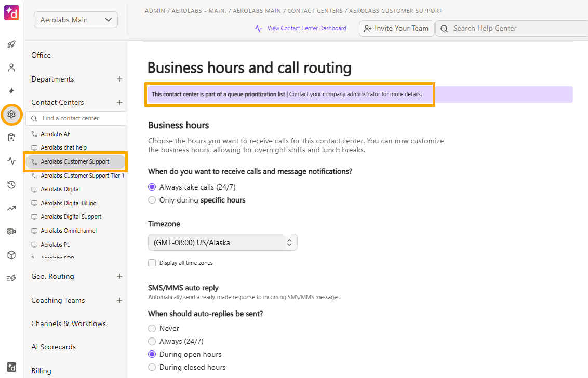Select During closed hours auto-reply radio

click(152, 367)
